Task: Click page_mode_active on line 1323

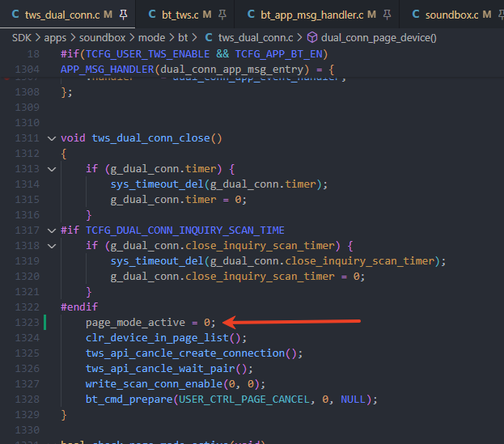Action: [x=135, y=323]
